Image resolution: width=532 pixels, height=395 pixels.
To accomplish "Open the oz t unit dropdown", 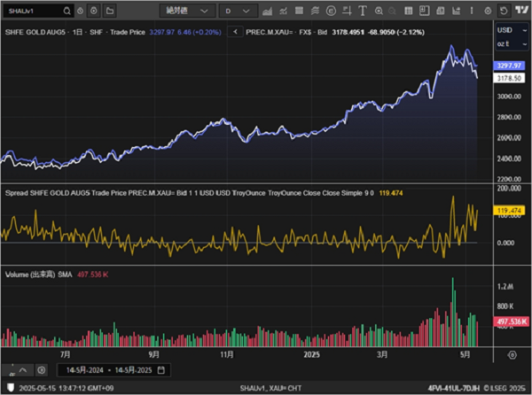I will point(512,43).
